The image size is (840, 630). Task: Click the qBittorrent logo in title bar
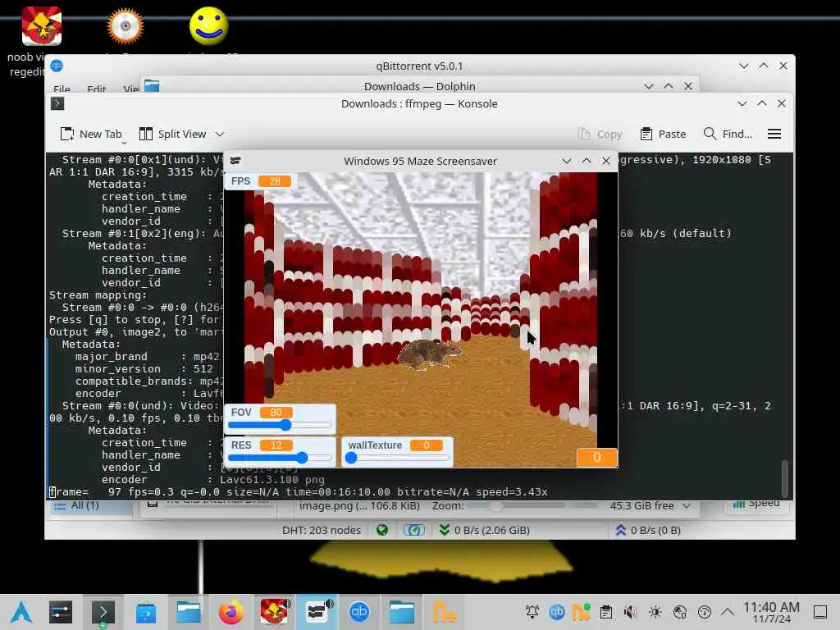point(57,66)
